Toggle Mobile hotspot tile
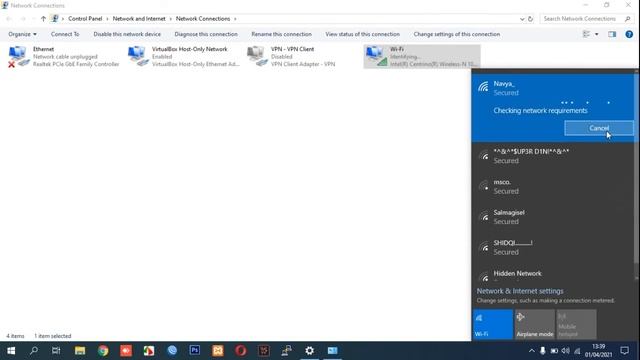The image size is (640, 360). pos(576,324)
